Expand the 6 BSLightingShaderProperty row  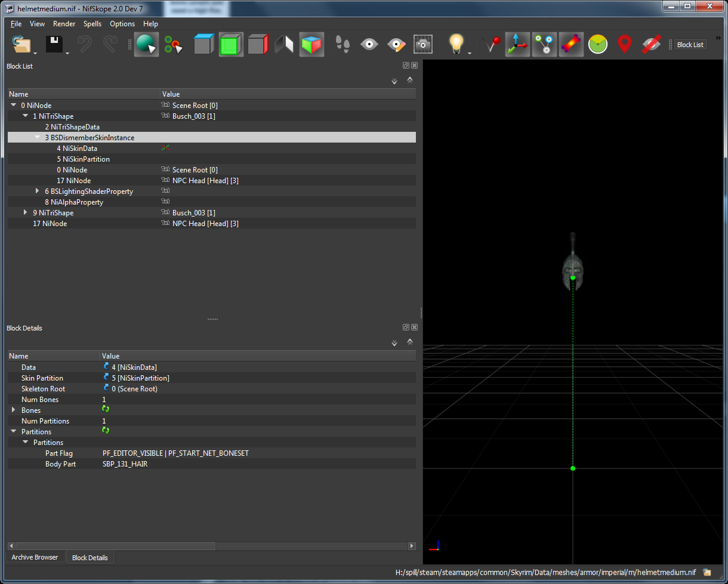pos(38,191)
